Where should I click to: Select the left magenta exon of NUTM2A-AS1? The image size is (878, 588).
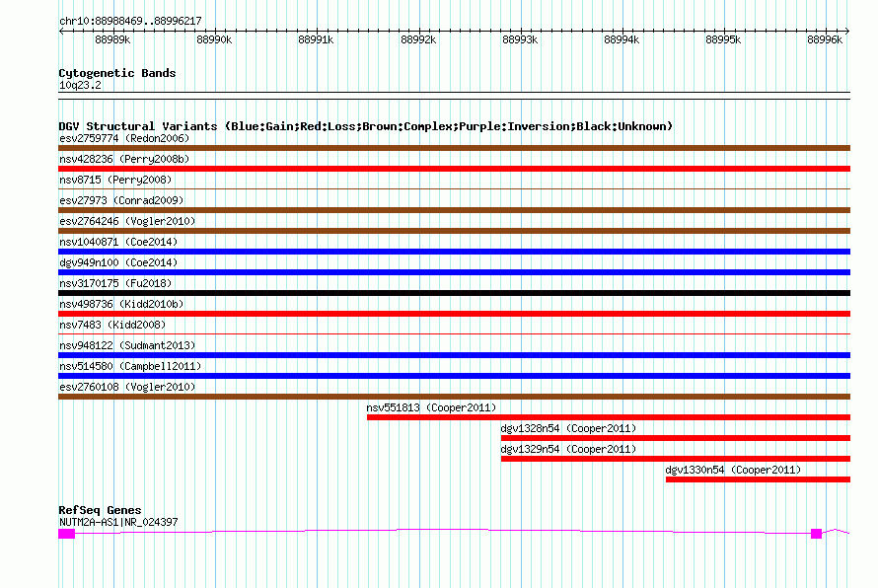tap(67, 534)
